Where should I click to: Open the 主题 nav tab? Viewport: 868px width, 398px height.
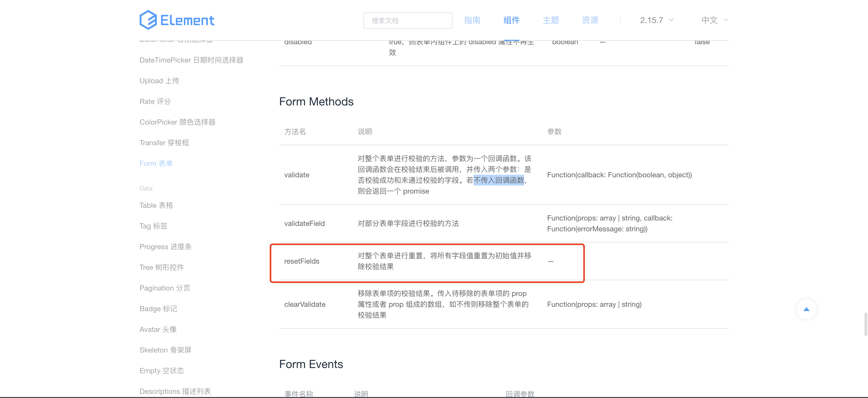(x=551, y=20)
